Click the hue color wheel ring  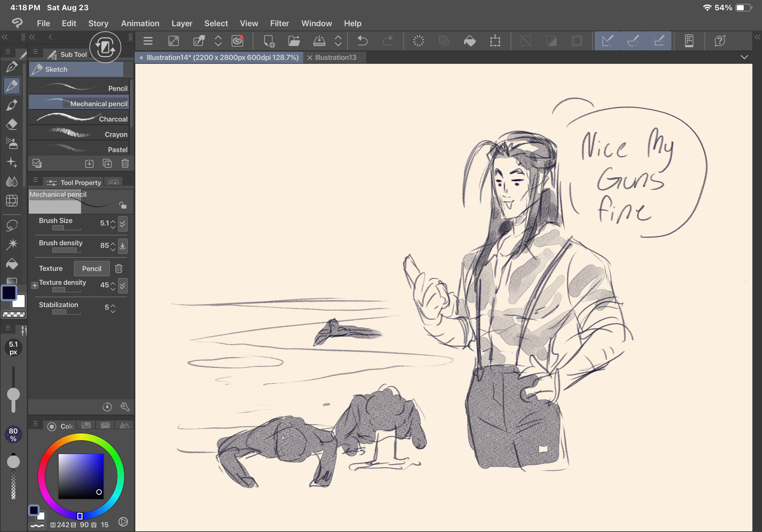(81, 437)
